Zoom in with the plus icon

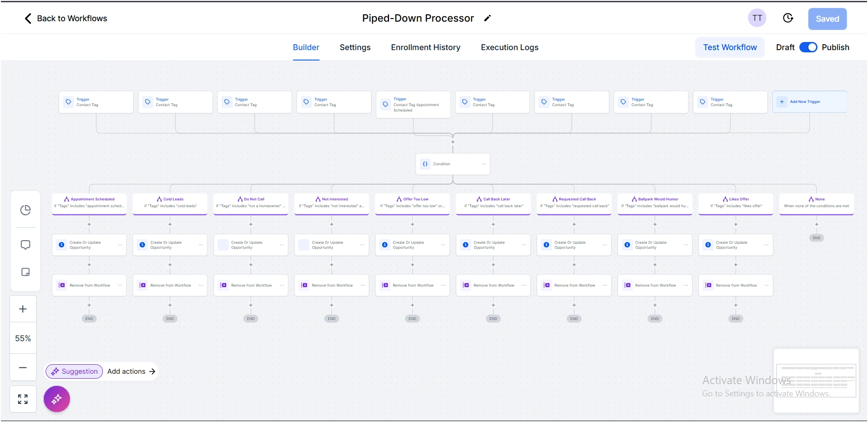tap(23, 309)
